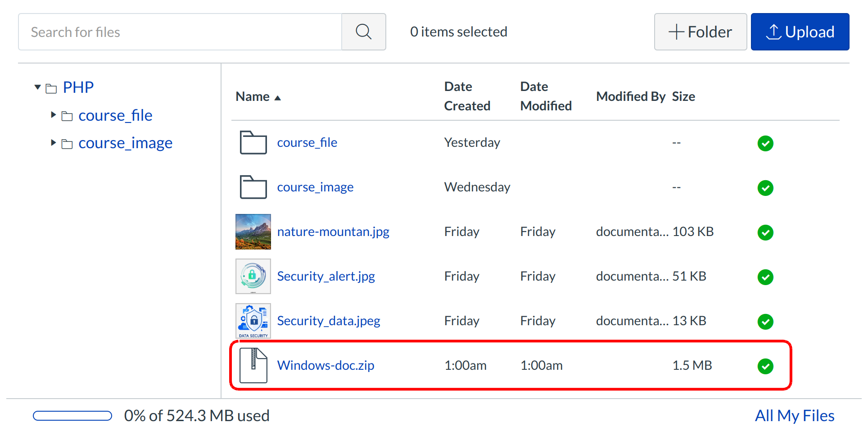Focus the Search for files field
Screen dimensions: 868x445
pos(180,32)
